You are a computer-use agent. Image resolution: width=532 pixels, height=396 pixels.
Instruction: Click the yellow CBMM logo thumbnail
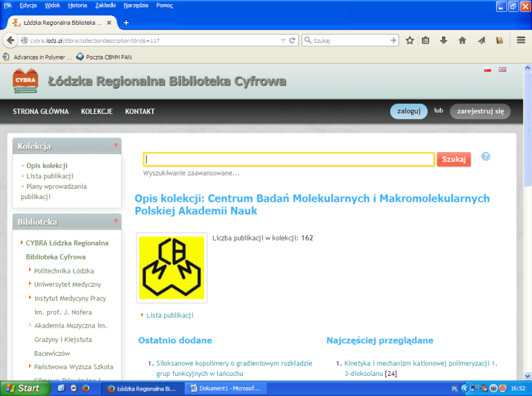pyautogui.click(x=172, y=268)
